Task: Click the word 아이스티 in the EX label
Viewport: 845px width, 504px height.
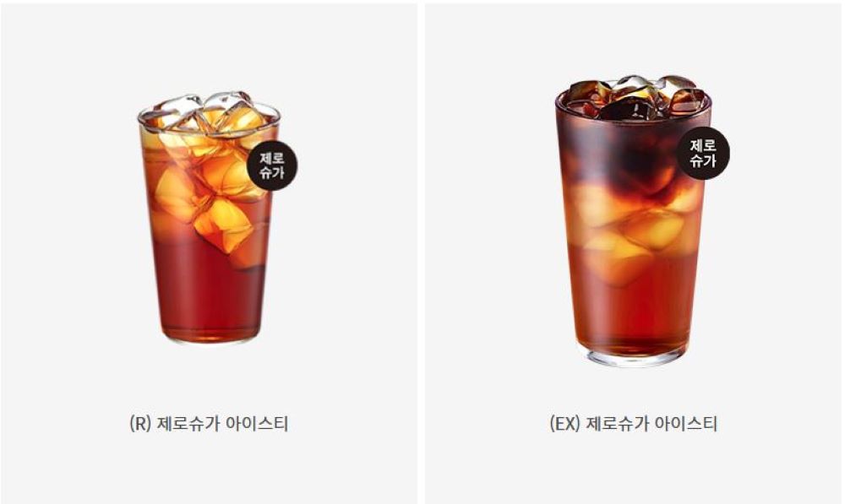Action: click(x=686, y=423)
